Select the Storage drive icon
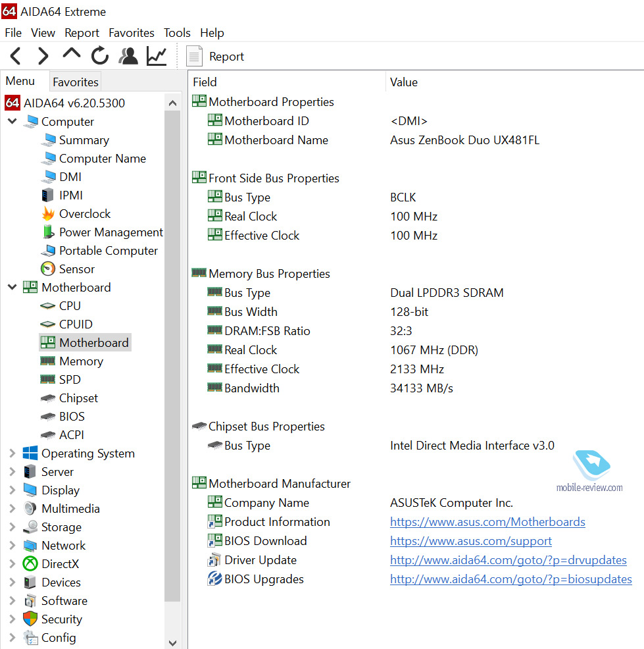This screenshot has width=644, height=649. pyautogui.click(x=30, y=527)
